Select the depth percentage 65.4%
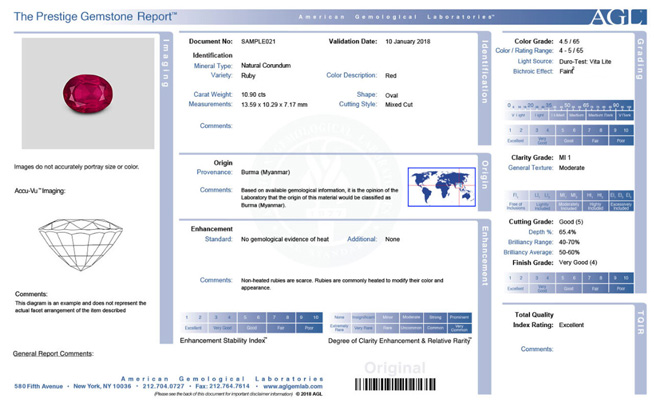Screen dimensions: 654x400 tap(567, 232)
